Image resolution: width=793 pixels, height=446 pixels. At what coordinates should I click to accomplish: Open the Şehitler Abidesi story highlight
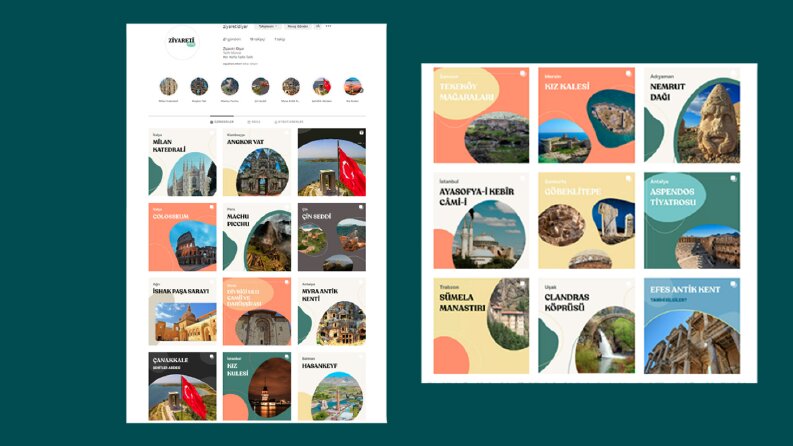(x=322, y=86)
